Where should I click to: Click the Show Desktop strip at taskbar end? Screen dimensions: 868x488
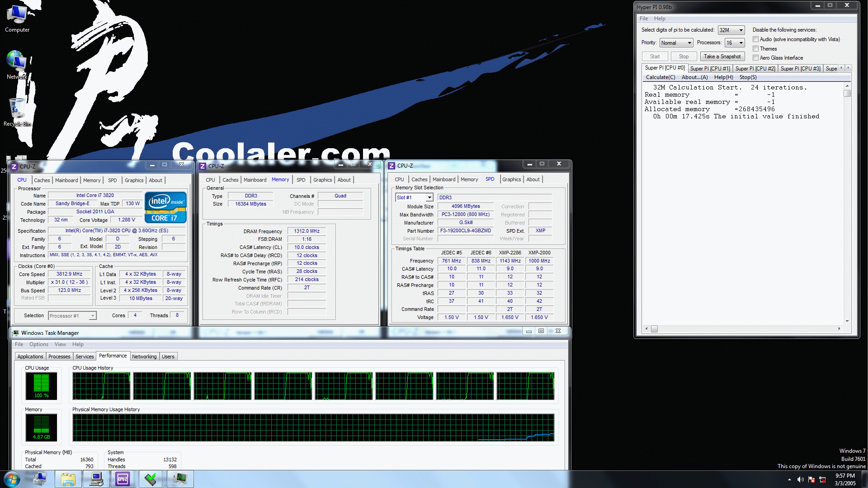tap(864, 479)
